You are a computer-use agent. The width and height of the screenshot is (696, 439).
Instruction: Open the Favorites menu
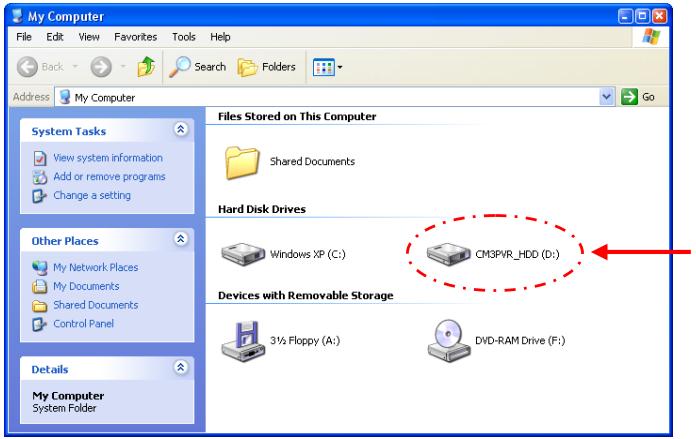135,37
